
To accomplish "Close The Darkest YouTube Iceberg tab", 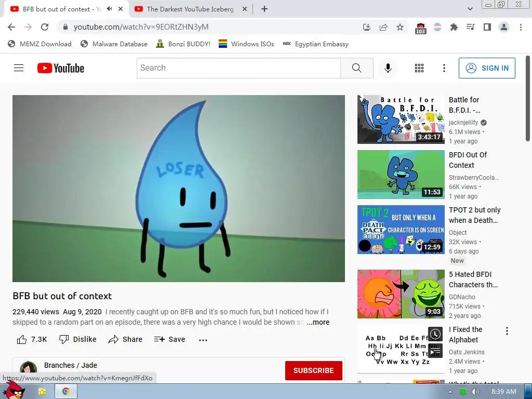I will click(x=245, y=9).
